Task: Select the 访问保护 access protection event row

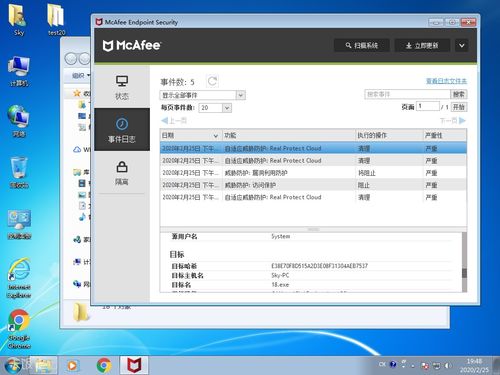Action: [313, 185]
